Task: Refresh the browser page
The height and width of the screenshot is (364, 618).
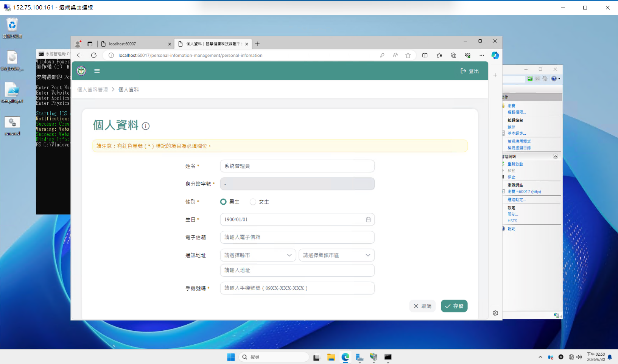Action: (94, 55)
